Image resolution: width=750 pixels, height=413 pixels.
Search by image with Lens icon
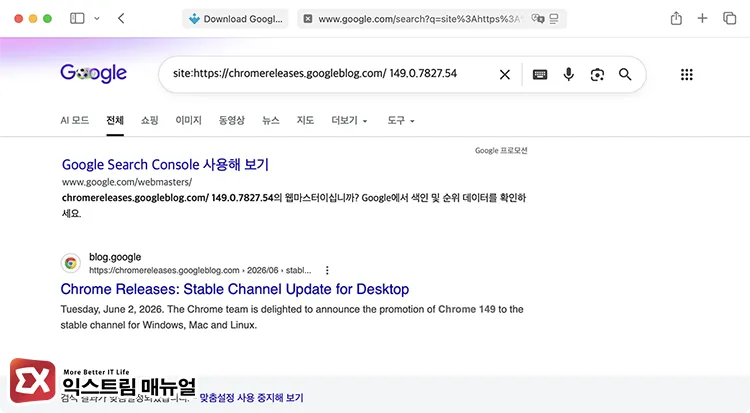597,74
